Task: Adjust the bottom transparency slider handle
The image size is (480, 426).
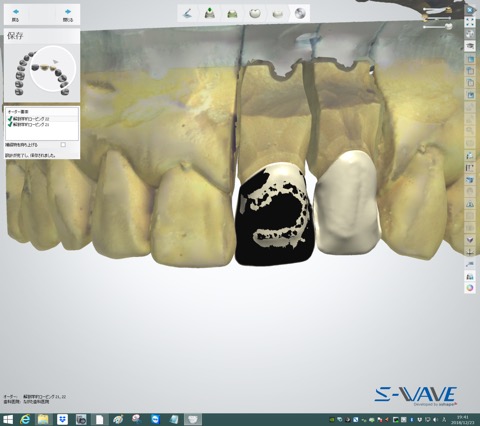Action: (449, 26)
